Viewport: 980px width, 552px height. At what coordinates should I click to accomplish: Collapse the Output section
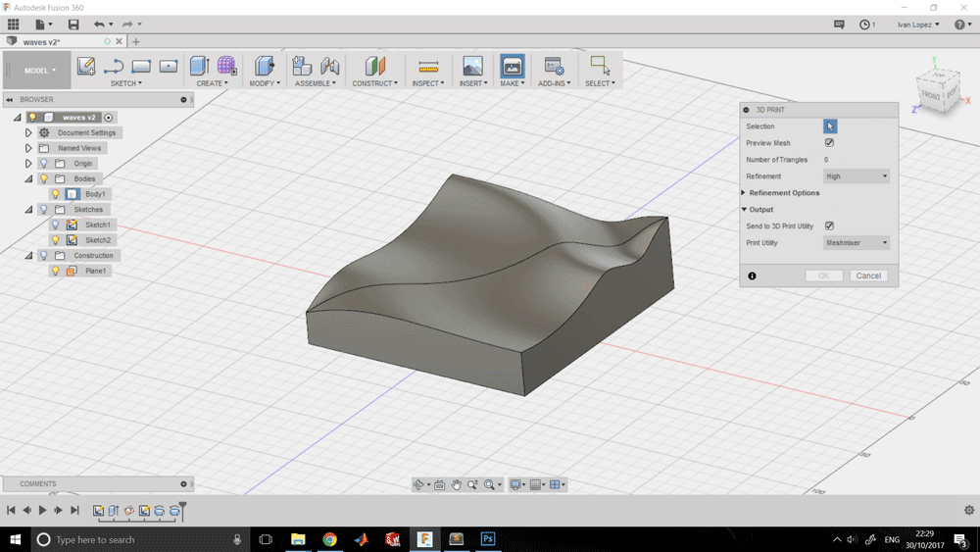pyautogui.click(x=744, y=210)
